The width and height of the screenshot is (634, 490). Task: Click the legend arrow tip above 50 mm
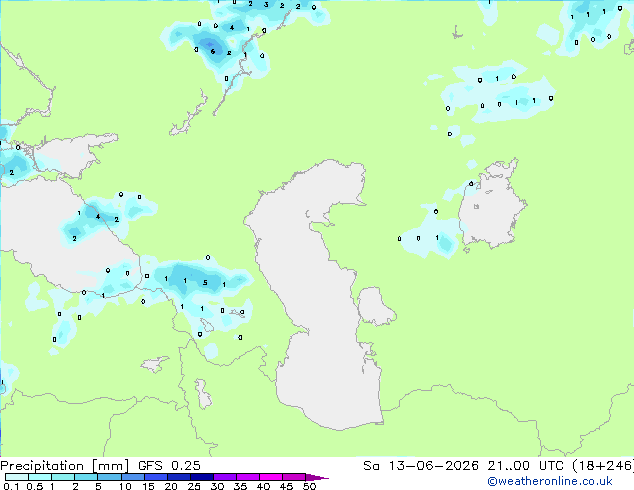pos(317,477)
